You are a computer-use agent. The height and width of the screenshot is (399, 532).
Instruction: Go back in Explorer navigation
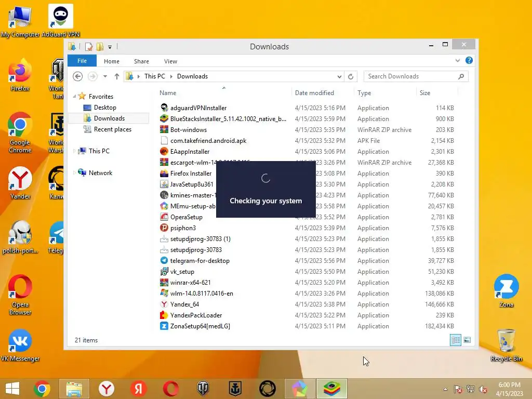(78, 76)
